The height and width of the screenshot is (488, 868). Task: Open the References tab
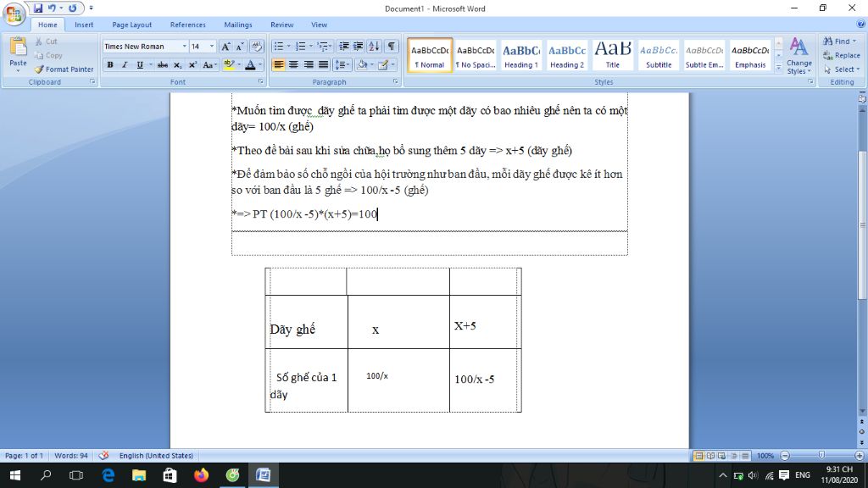point(187,25)
